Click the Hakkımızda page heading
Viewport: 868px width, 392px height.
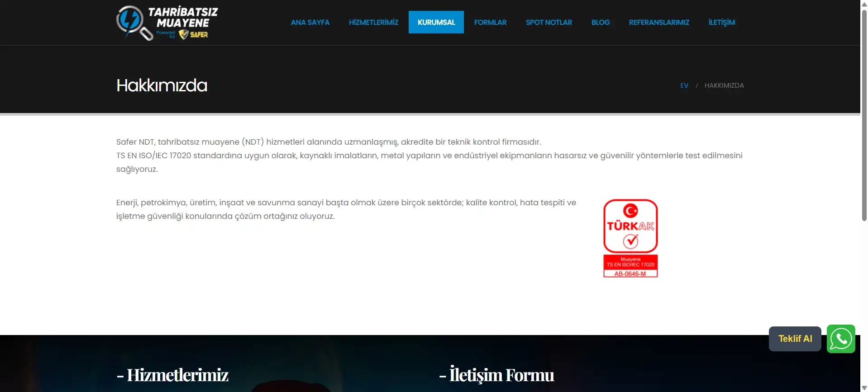pyautogui.click(x=162, y=85)
